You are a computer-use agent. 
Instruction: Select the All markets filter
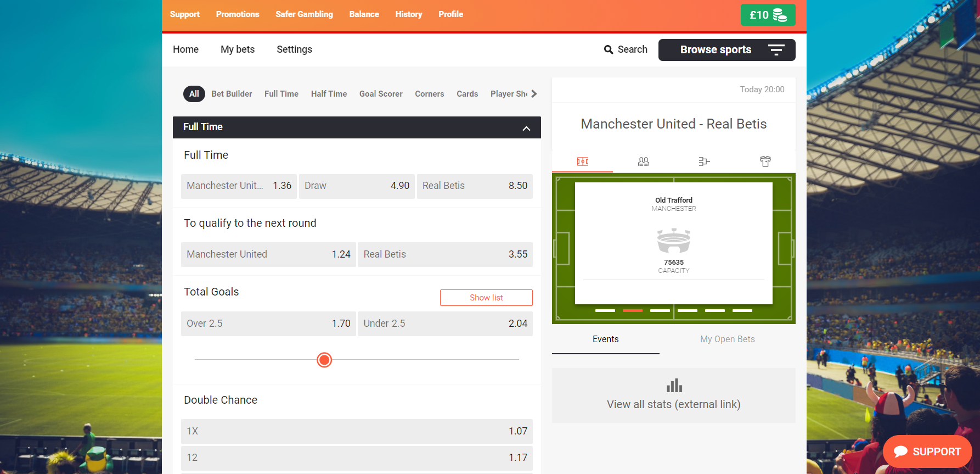194,94
